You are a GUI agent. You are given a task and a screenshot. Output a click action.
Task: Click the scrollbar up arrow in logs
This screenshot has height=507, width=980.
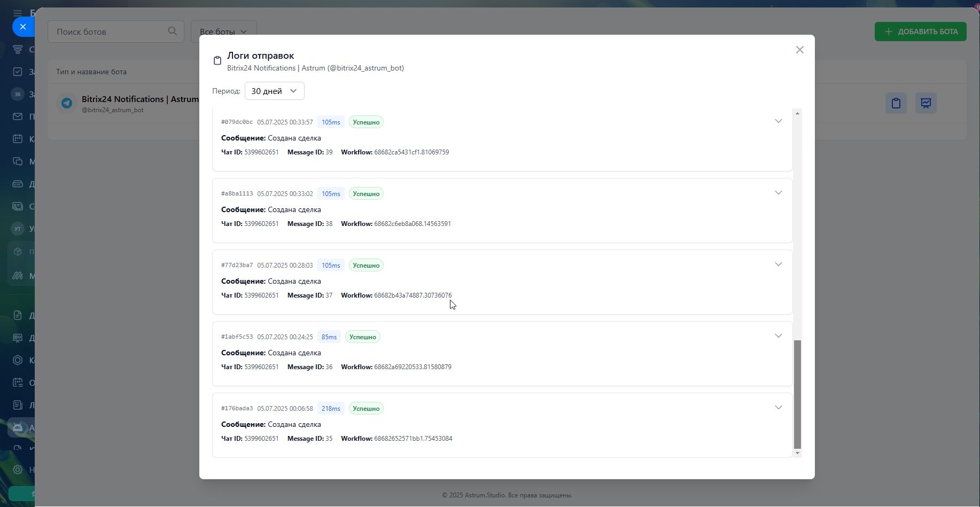[798, 113]
